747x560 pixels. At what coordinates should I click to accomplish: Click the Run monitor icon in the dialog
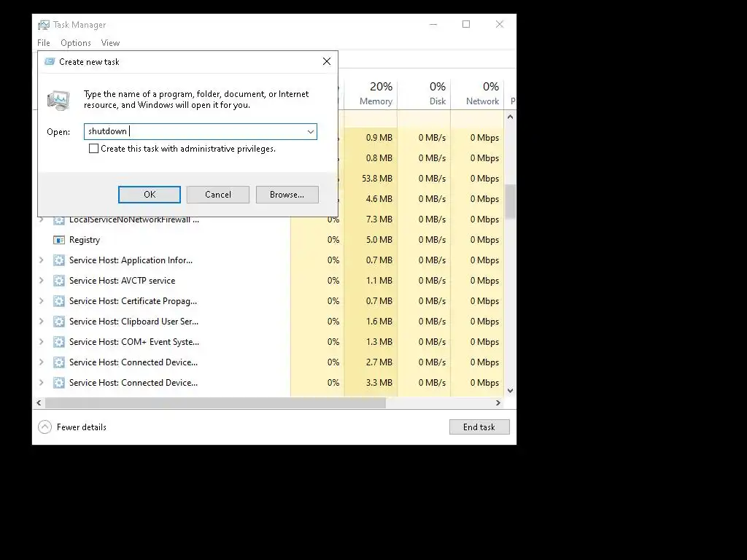point(58,101)
